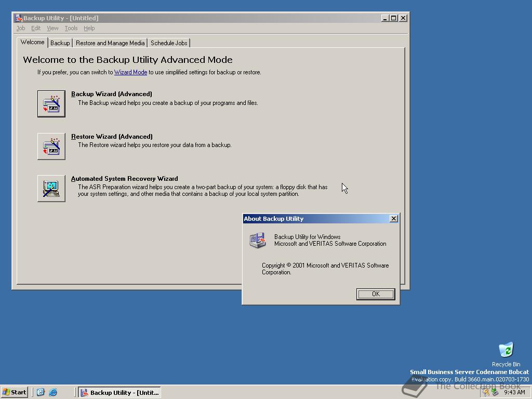532x399 pixels.
Task: Click 'Small Business Server Codename Bobcat' desktop text
Action: (469, 372)
